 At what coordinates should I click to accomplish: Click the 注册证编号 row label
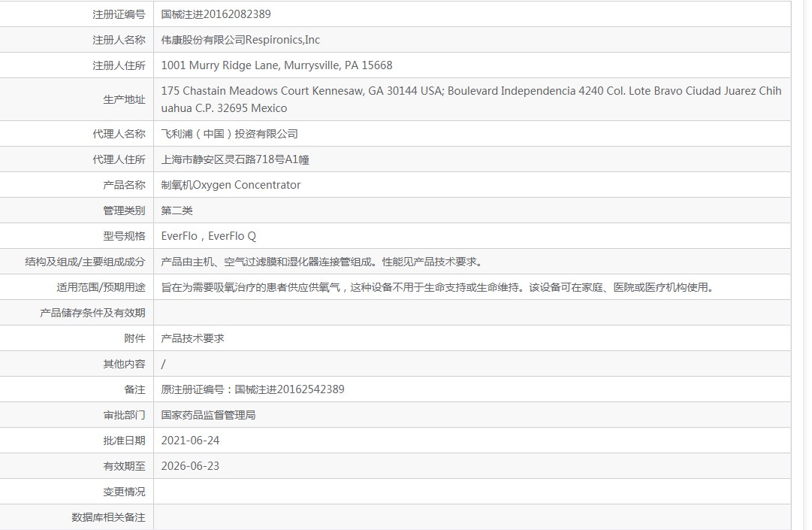119,14
